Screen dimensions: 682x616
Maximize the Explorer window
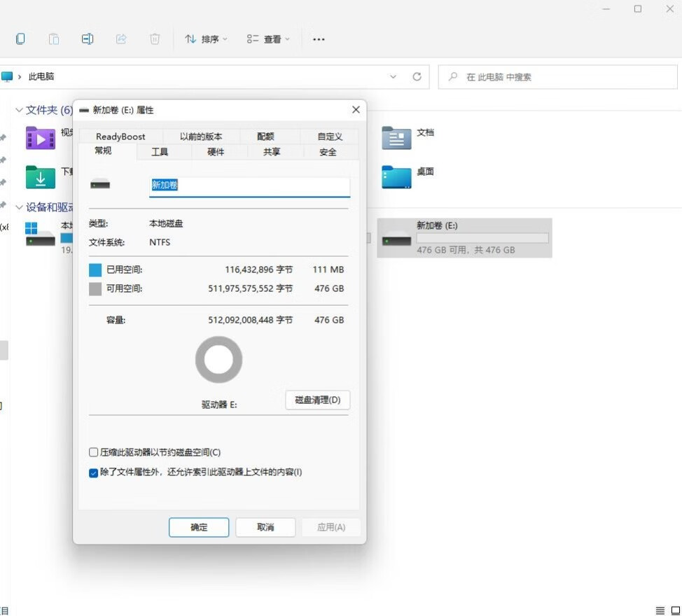pyautogui.click(x=638, y=8)
